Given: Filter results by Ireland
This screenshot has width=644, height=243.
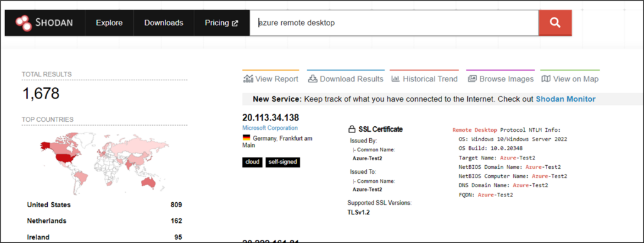Looking at the screenshot, I should 38,237.
